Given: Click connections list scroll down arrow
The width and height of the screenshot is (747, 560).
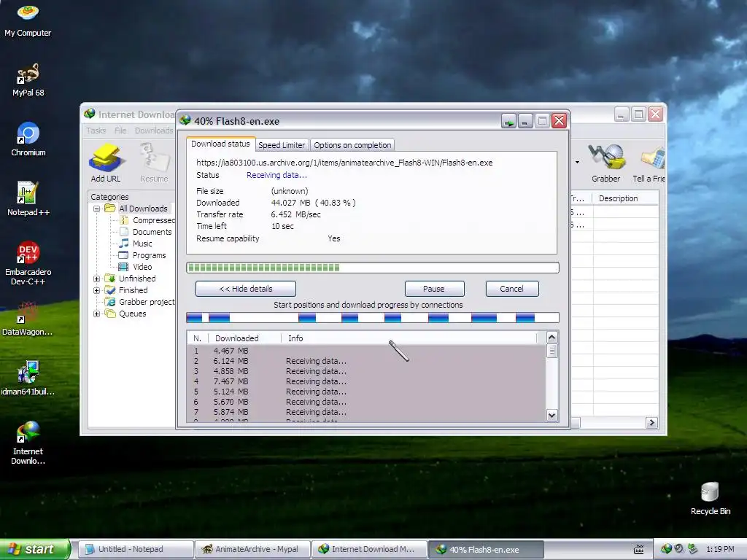Looking at the screenshot, I should 551,415.
